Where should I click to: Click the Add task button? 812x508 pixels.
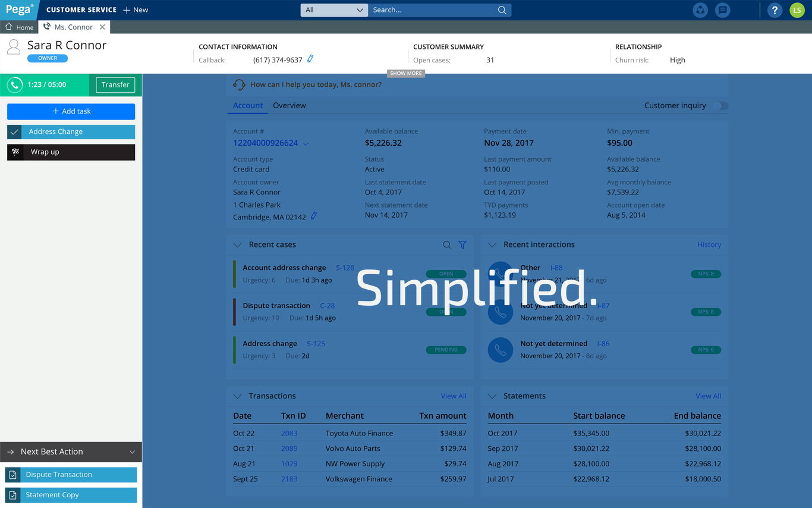point(71,111)
